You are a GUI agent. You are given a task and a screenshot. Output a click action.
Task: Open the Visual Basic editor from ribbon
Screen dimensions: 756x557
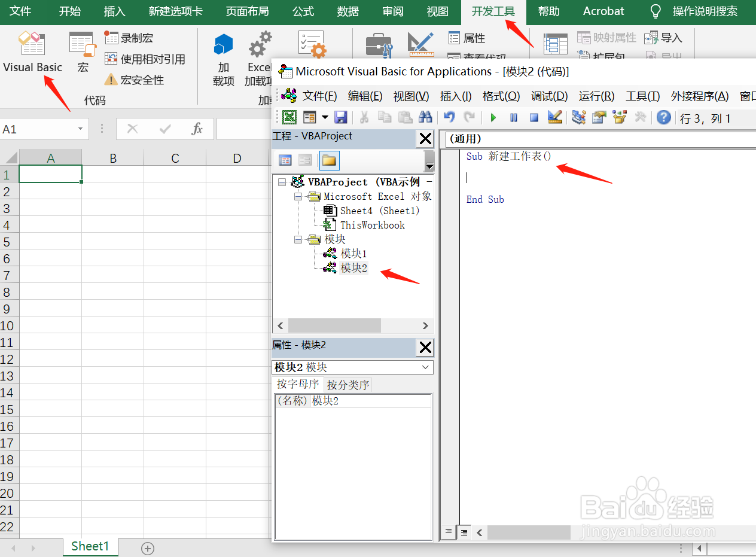tap(32, 53)
